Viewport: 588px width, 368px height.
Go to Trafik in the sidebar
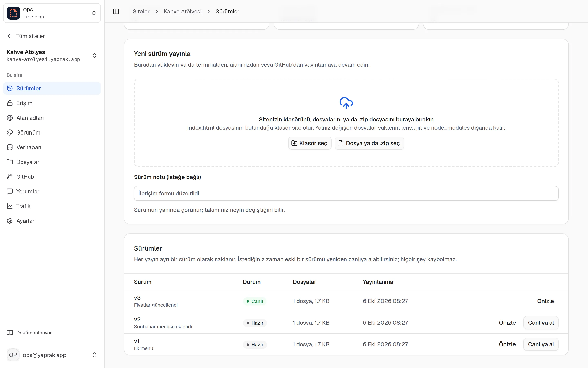point(52,206)
